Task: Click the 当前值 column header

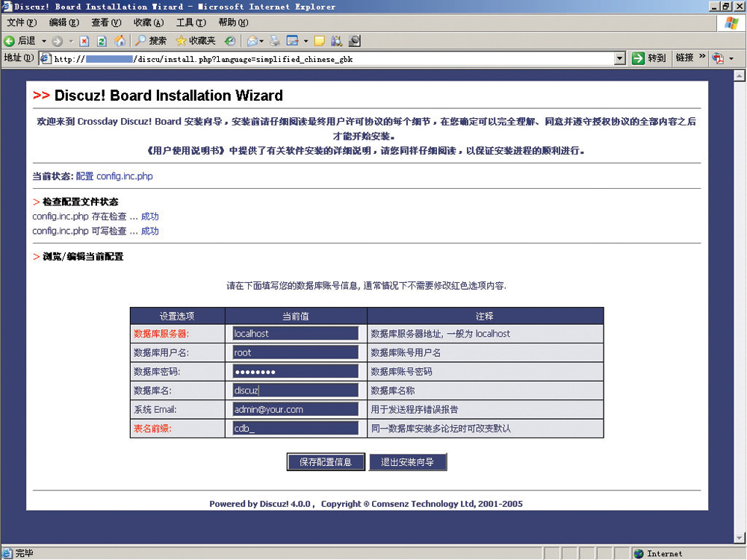Action: 296,316
